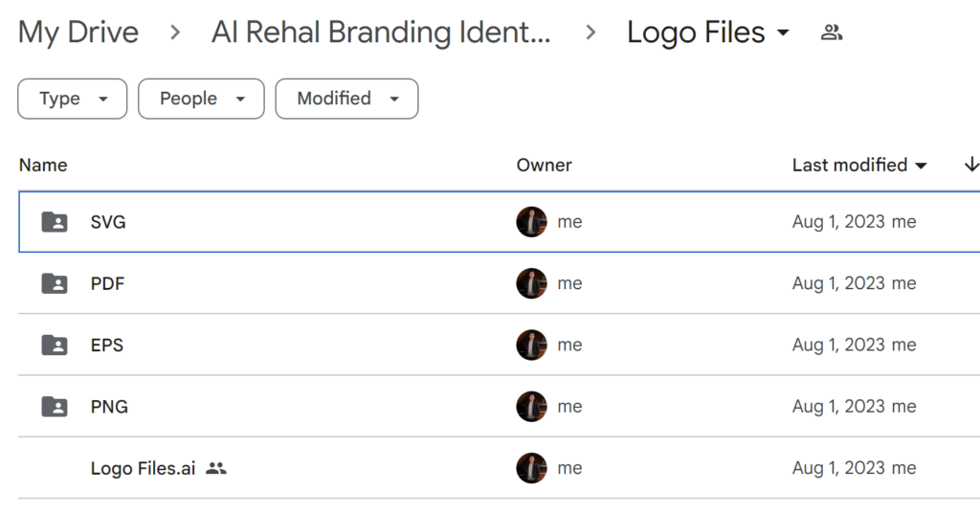
Task: Open the People filter dropdown
Action: (x=201, y=99)
